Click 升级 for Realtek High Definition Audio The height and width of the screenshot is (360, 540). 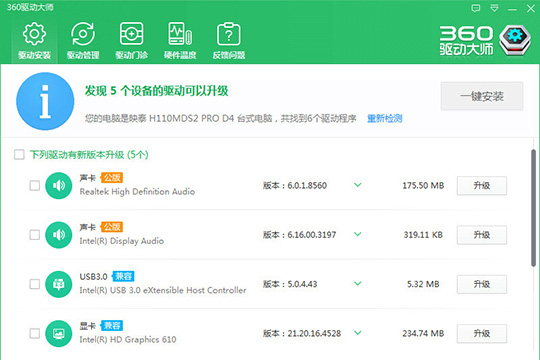(481, 186)
